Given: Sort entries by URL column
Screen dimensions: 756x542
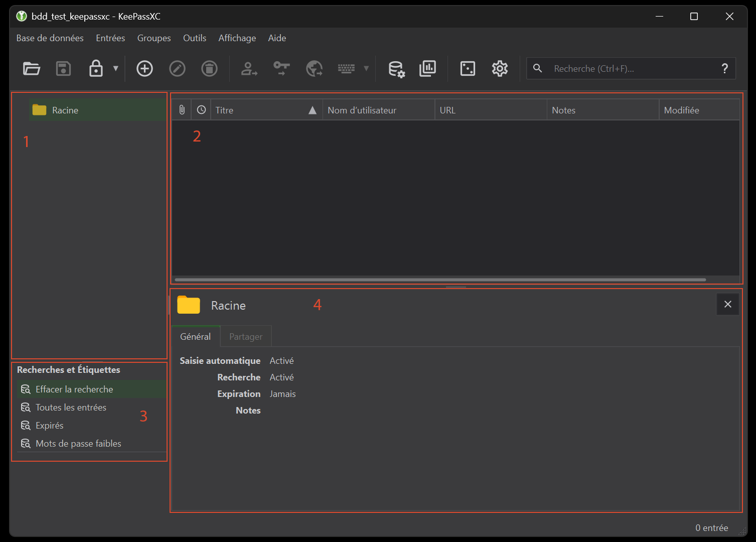Looking at the screenshot, I should (x=491, y=110).
